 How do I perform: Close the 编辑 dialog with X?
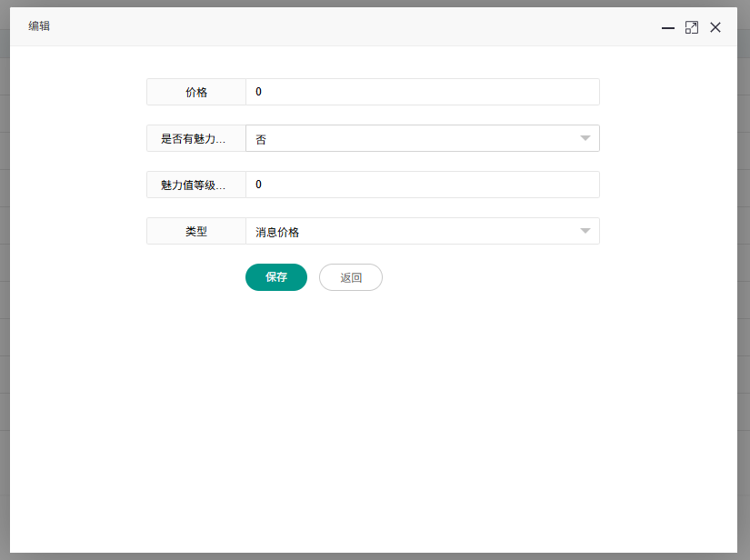[715, 27]
